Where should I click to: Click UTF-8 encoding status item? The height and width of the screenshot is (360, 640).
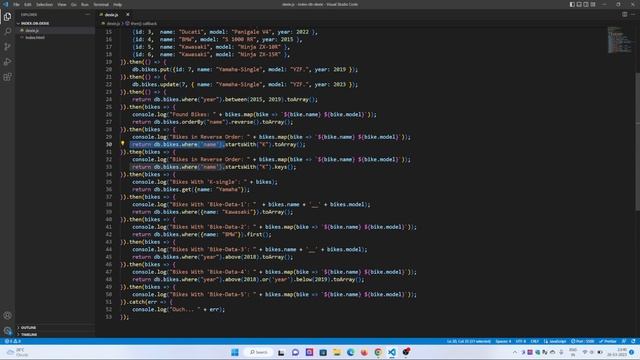[x=520, y=341]
